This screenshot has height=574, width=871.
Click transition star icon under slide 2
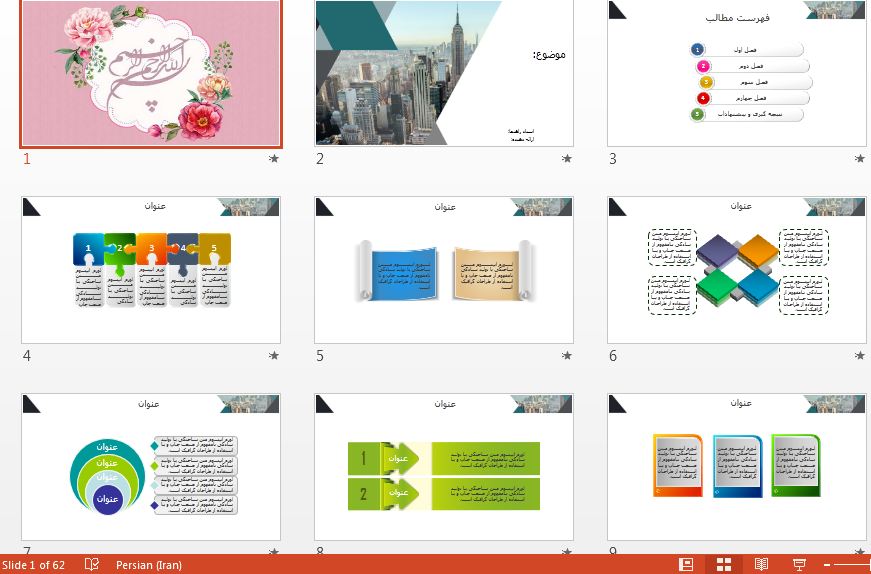click(x=567, y=159)
